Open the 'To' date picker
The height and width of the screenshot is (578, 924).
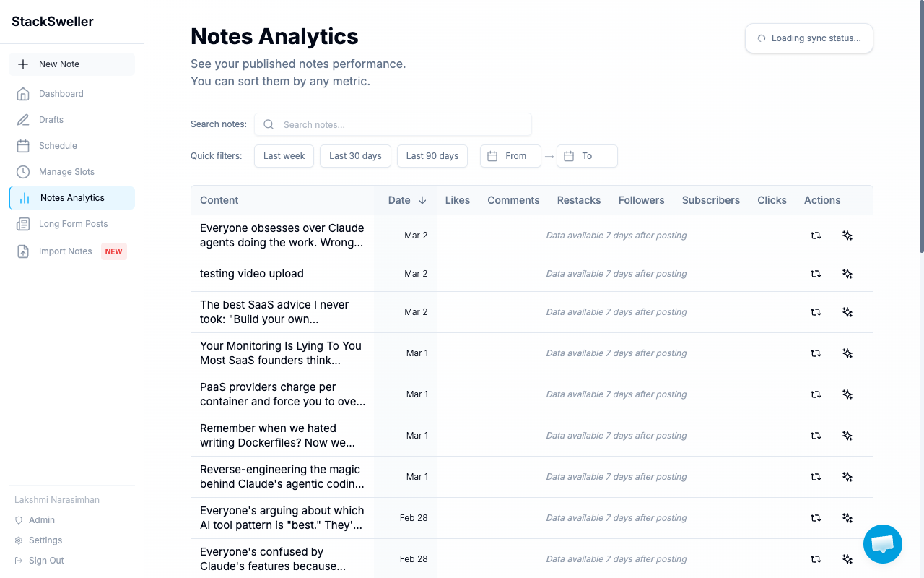tap(587, 156)
